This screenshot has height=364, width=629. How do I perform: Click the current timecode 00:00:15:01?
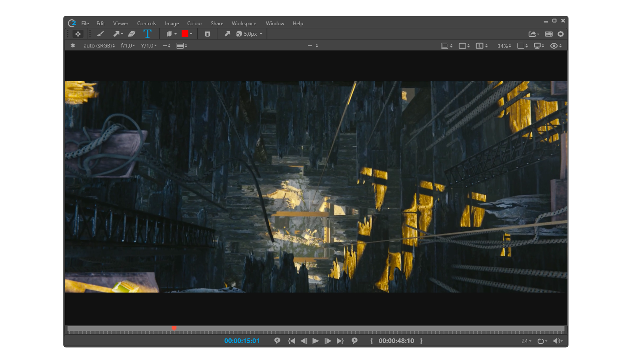pyautogui.click(x=242, y=341)
